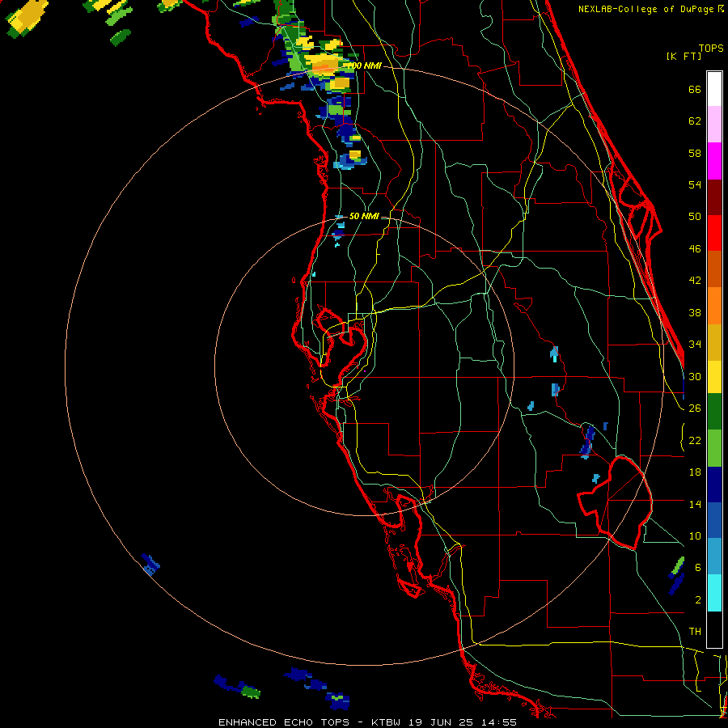The height and width of the screenshot is (728, 728).
Task: Click the legend value "30"
Action: (695, 376)
